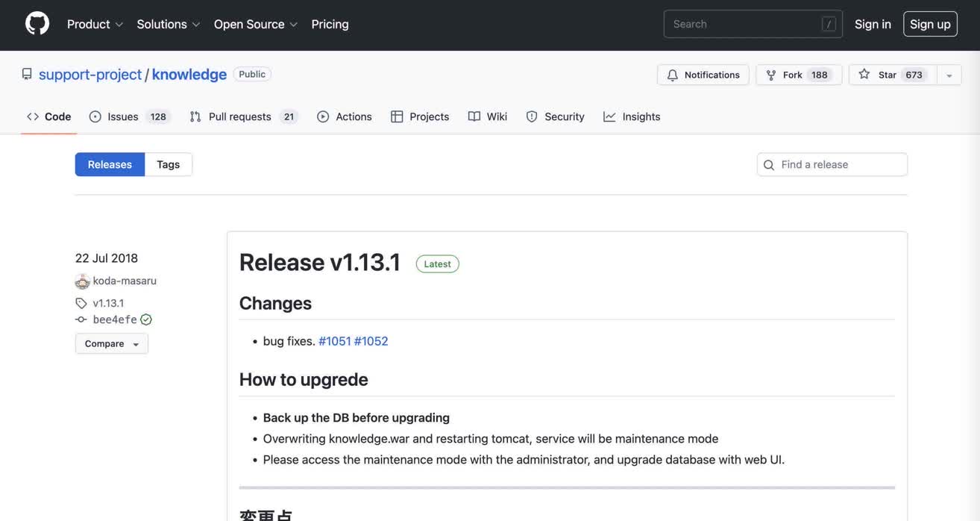Click the Sign up button
Image resolution: width=980 pixels, height=521 pixels.
930,24
